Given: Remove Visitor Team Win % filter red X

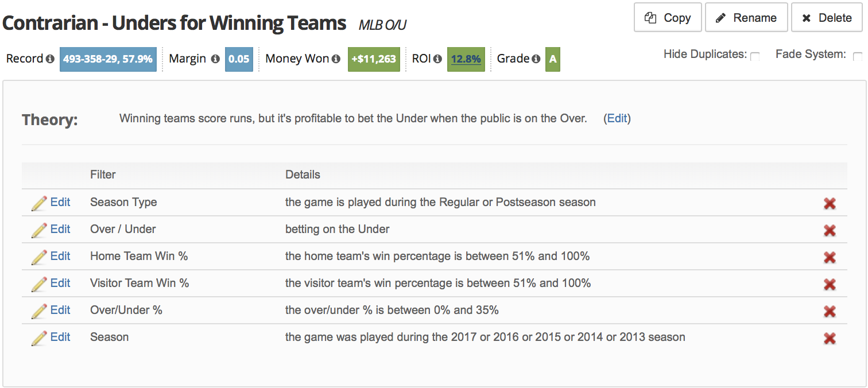Looking at the screenshot, I should [x=829, y=284].
